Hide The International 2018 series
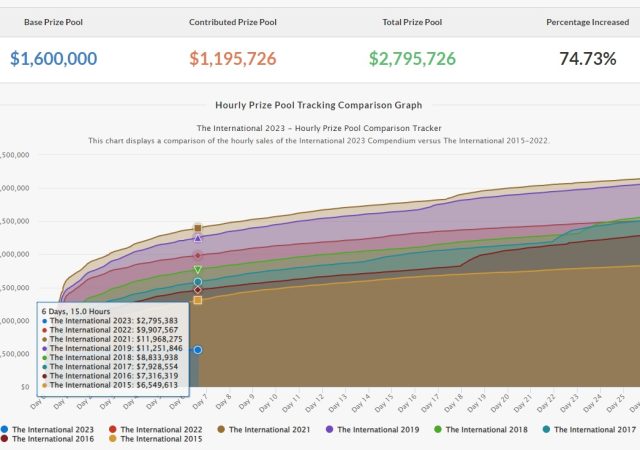 pos(485,429)
